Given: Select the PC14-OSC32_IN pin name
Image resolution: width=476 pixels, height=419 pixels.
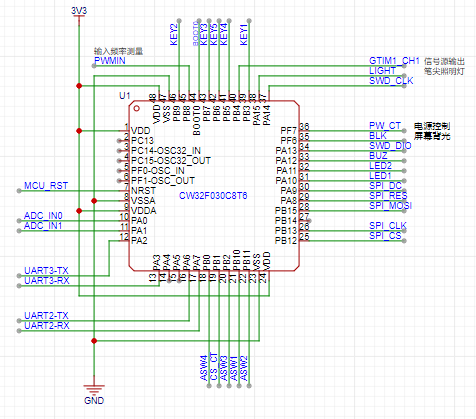Looking at the screenshot, I should [x=166, y=151].
